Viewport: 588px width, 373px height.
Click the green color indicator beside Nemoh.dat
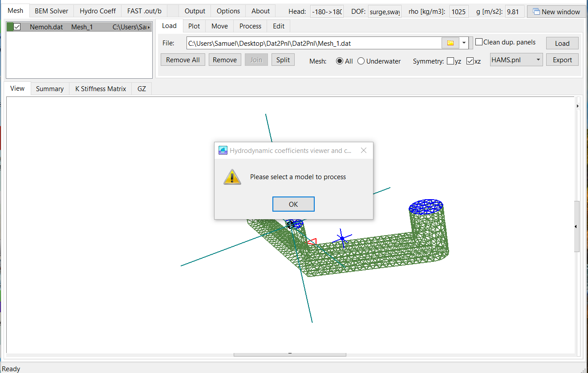click(10, 27)
